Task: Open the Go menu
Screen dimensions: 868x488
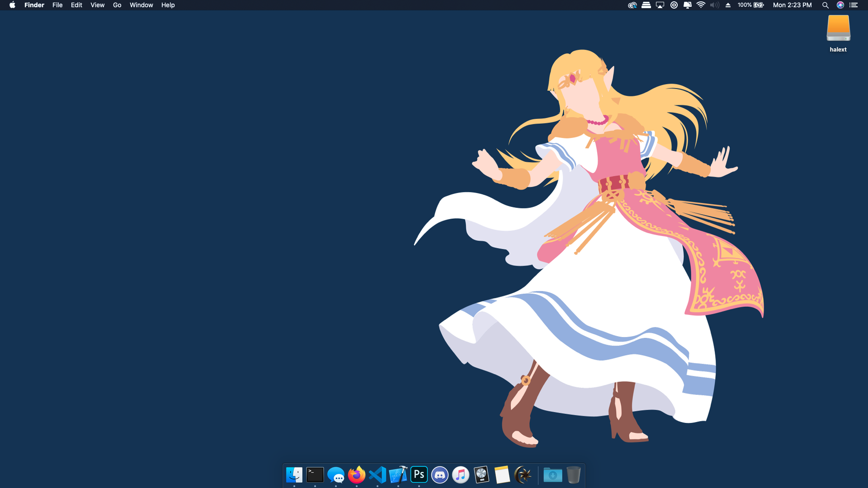Action: pos(117,5)
